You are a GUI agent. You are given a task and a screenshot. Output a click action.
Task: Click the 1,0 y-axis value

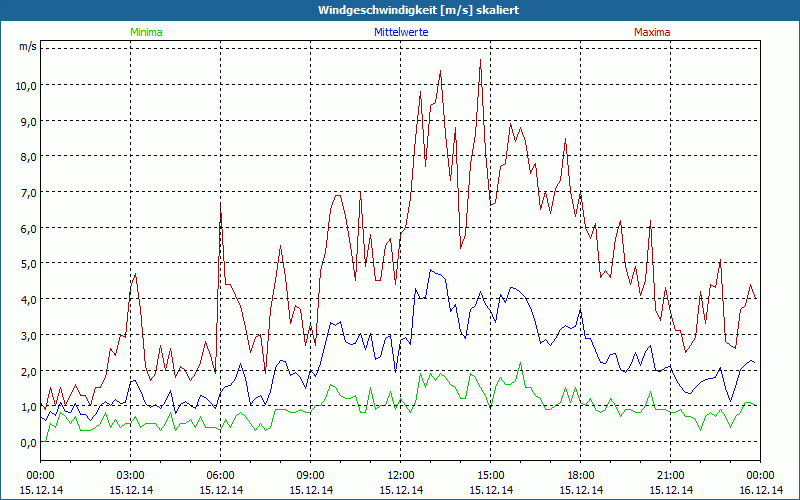(29, 407)
